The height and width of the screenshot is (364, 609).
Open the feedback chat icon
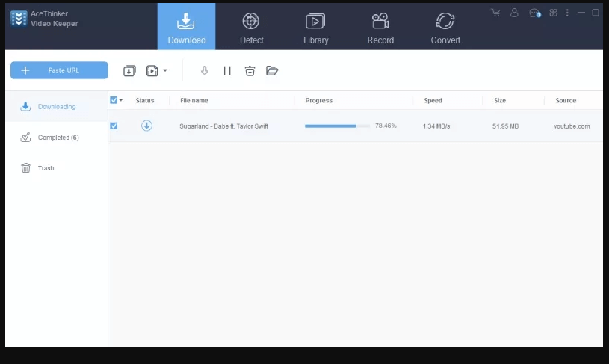pos(535,13)
